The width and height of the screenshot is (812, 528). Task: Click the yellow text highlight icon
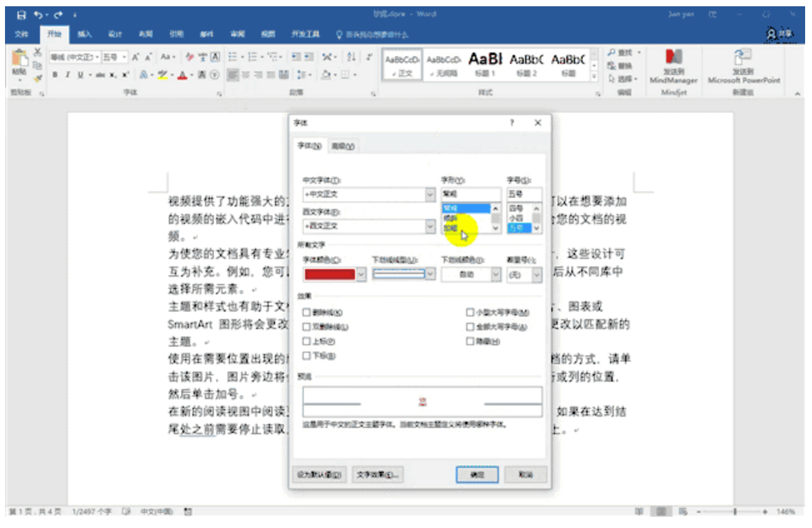[163, 74]
